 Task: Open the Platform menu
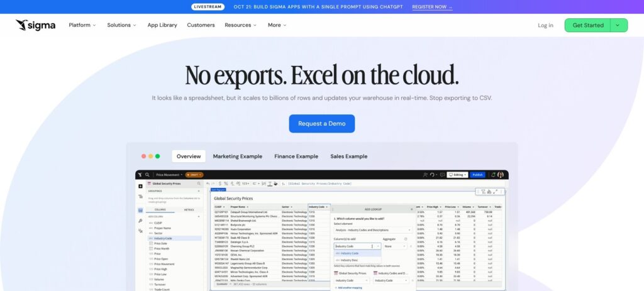coord(82,25)
